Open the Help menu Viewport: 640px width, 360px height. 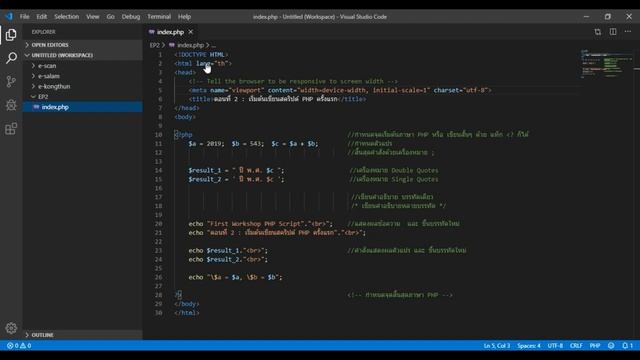(x=184, y=17)
